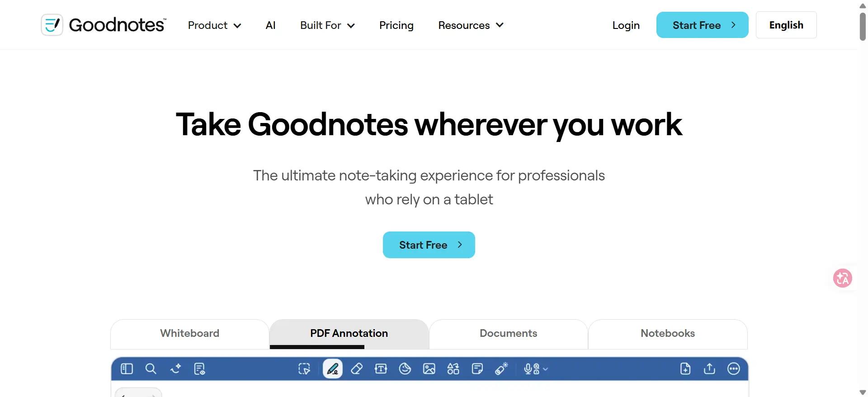Image resolution: width=868 pixels, height=397 pixels.
Task: Select the Eraser tool
Action: pos(357,369)
